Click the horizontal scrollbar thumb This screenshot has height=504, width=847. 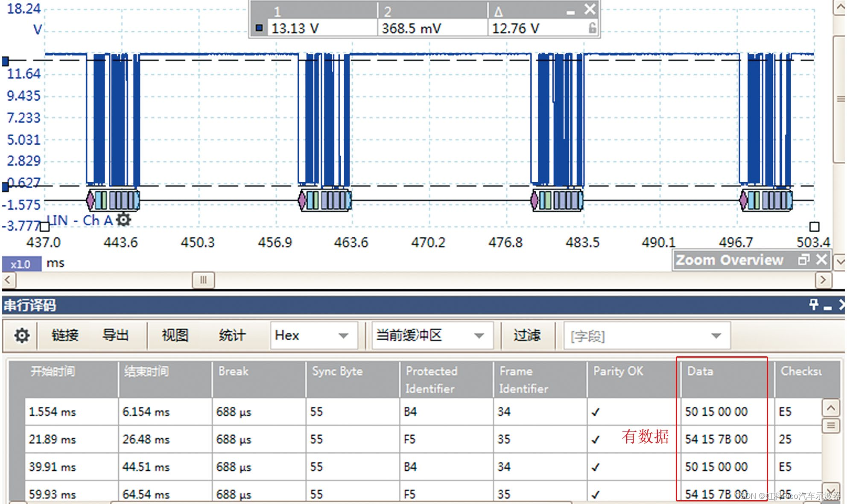click(x=203, y=280)
